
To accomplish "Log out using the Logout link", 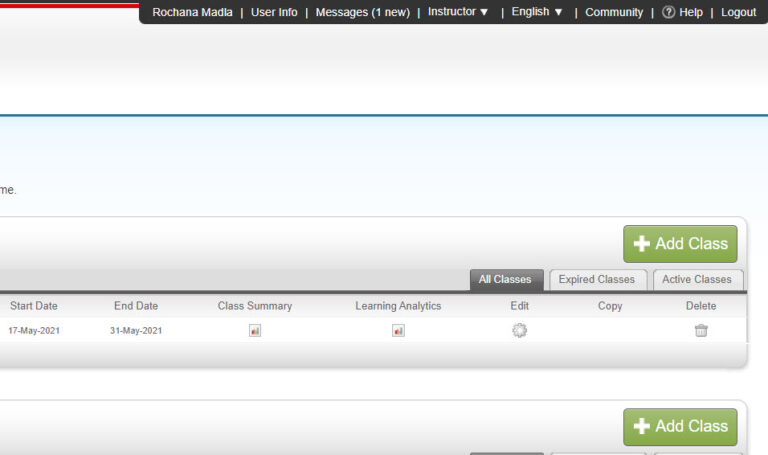I will 738,12.
